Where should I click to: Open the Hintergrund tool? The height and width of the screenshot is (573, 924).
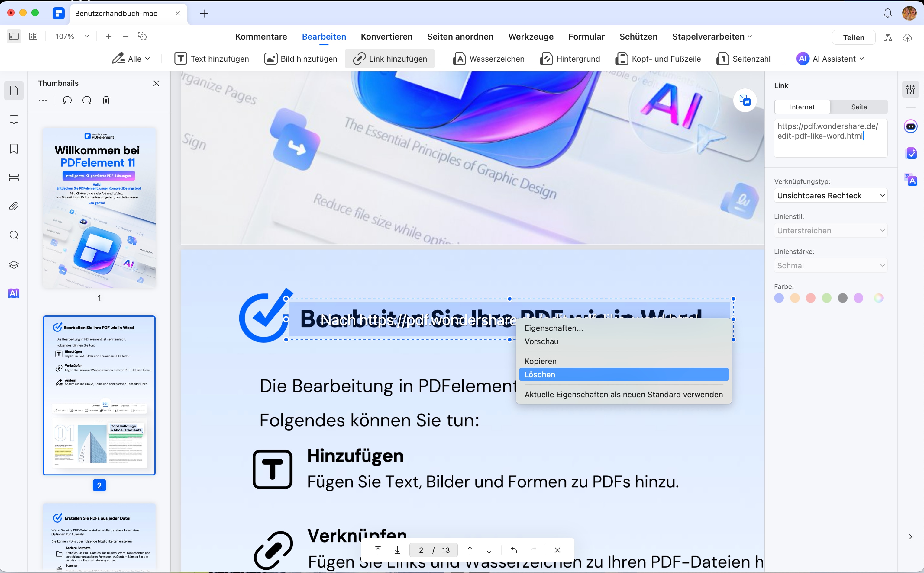[x=570, y=59]
